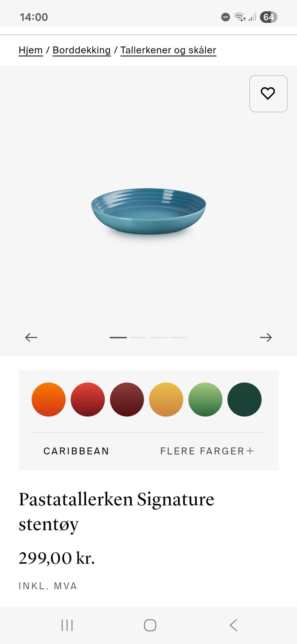The height and width of the screenshot is (644, 297).
Task: Select the light green color swatch
Action: [x=205, y=399]
